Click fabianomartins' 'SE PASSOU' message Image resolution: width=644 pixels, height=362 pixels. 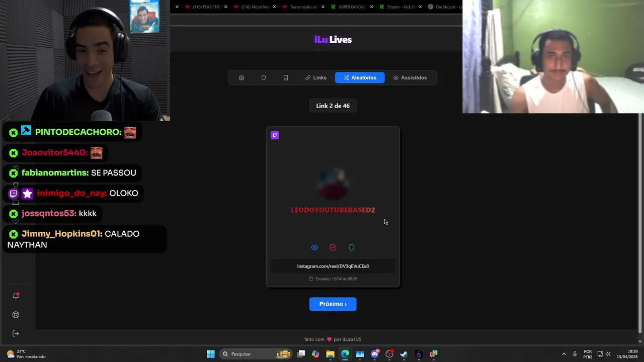tap(72, 173)
